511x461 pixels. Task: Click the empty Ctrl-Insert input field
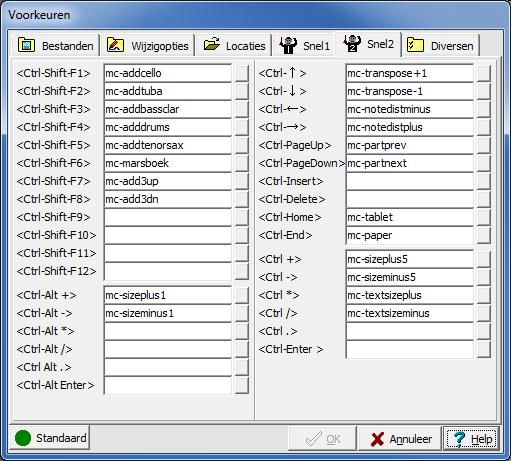(x=410, y=181)
